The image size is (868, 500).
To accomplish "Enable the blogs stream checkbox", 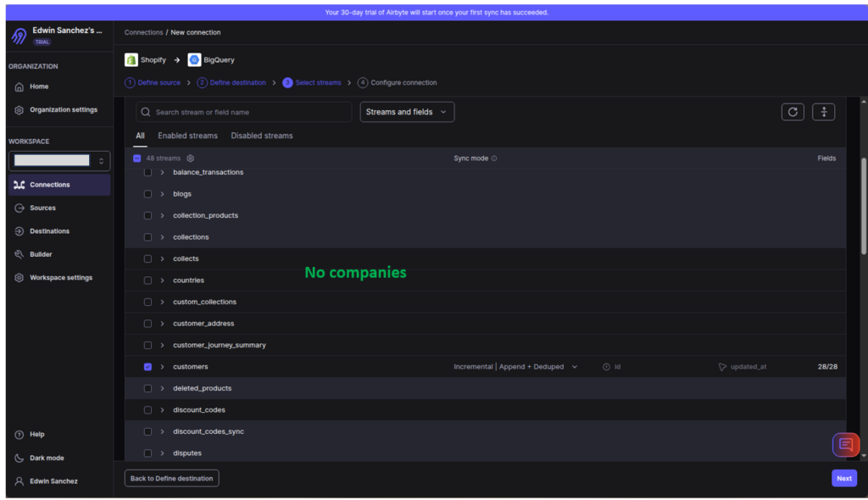I will pos(147,194).
